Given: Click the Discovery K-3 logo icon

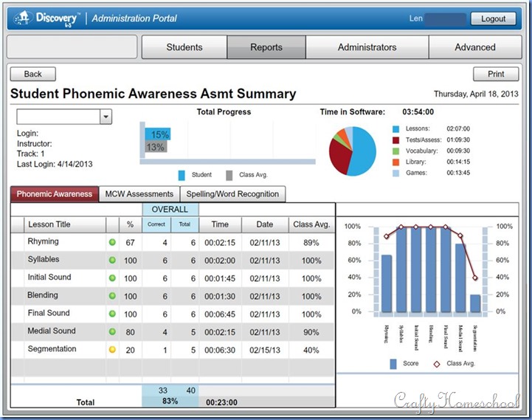Looking at the screenshot, I should (23, 18).
